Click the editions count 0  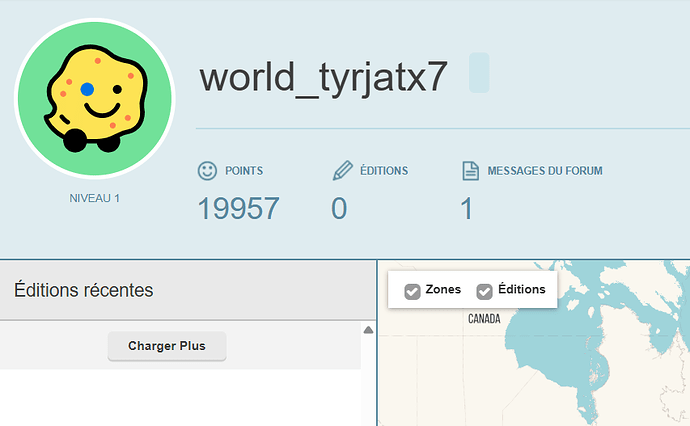(339, 209)
